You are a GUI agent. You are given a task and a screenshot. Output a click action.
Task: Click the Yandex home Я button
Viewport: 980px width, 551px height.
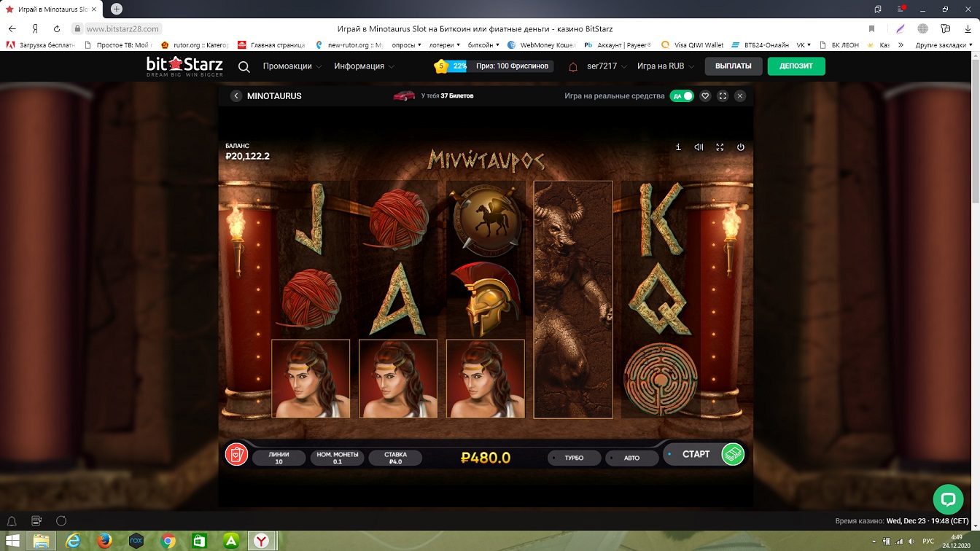pos(34,28)
